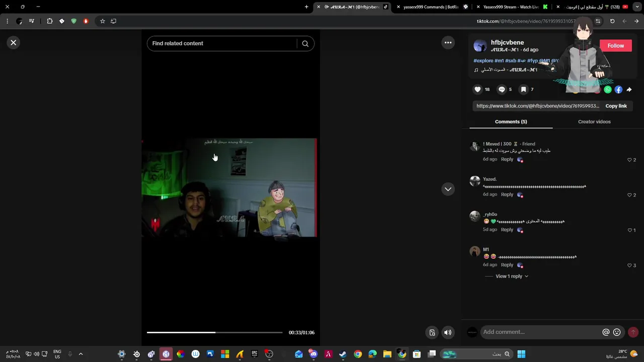
Task: Switch to Creator videos tab
Action: [594, 122]
